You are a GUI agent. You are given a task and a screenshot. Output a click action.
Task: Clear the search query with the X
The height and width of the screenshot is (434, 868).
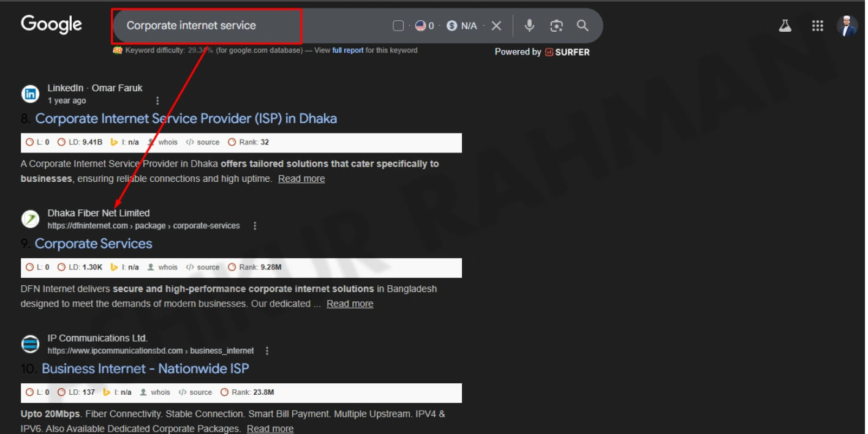(x=497, y=26)
